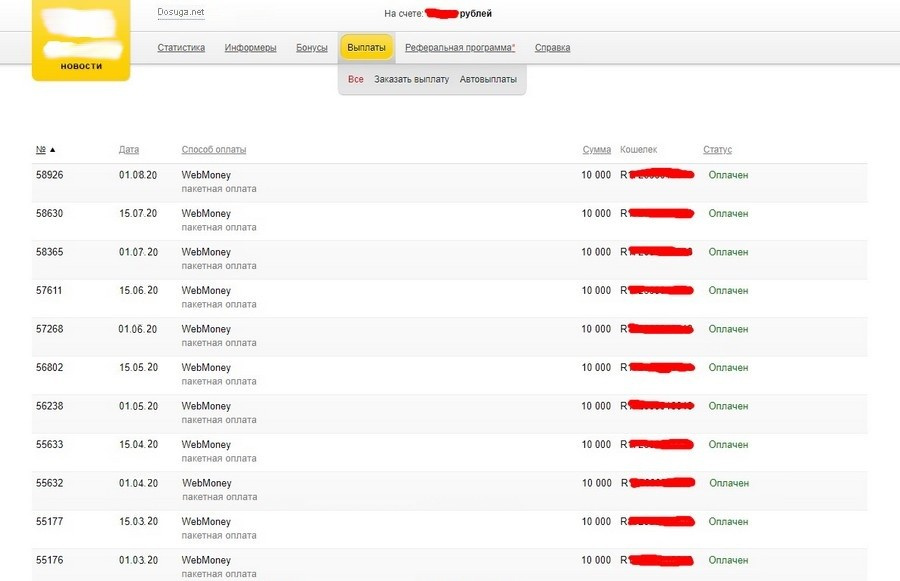Click the date 15.03.20

(138, 521)
